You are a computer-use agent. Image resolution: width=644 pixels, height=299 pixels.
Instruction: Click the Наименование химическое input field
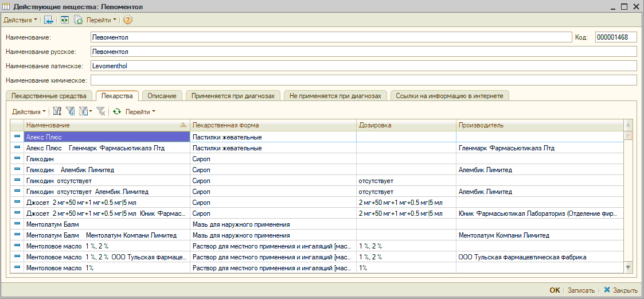click(x=364, y=80)
